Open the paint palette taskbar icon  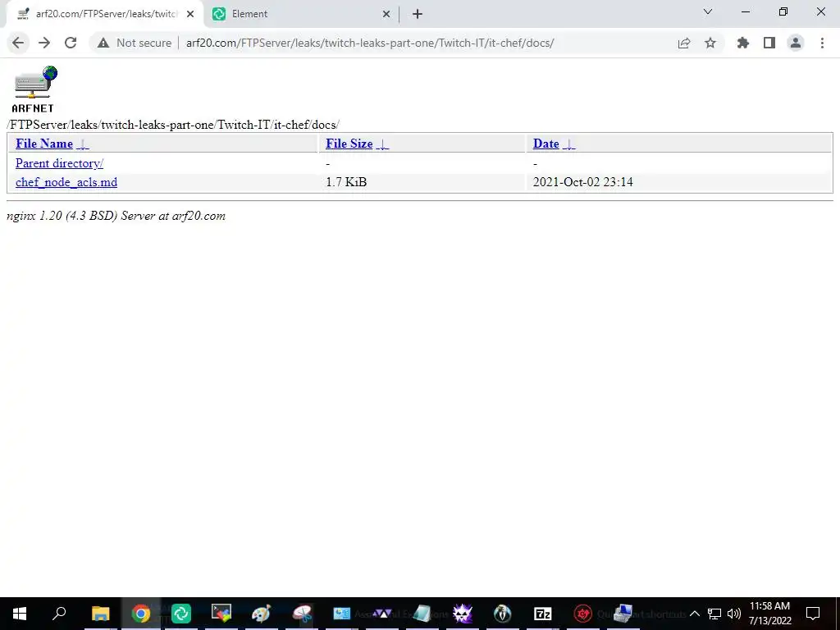[262, 614]
